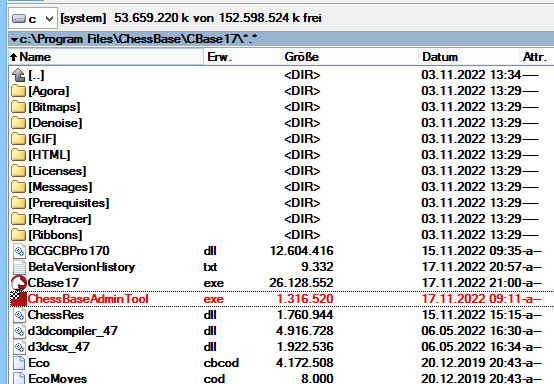Select the Agora folder icon
This screenshot has width=554, height=384.
(18, 91)
